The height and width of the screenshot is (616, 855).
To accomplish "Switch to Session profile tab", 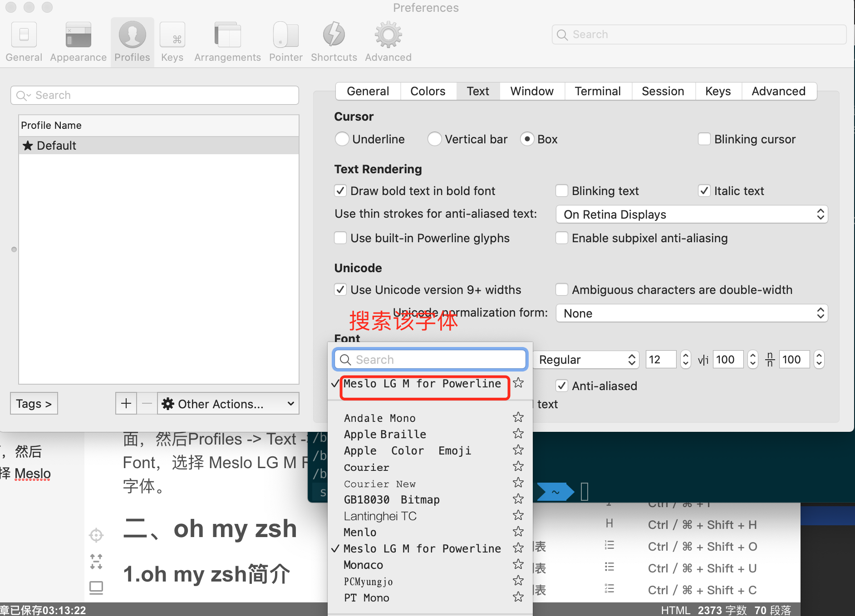I will click(663, 91).
